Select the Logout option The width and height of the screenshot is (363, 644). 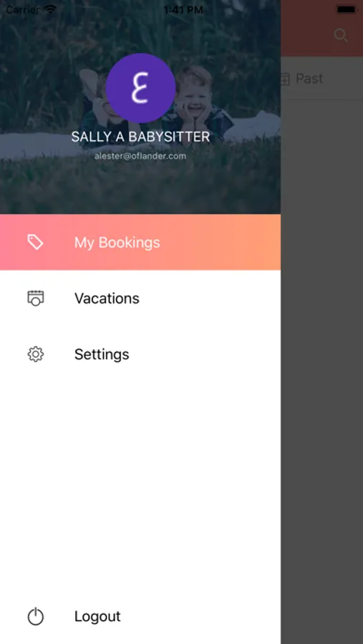[140, 617]
